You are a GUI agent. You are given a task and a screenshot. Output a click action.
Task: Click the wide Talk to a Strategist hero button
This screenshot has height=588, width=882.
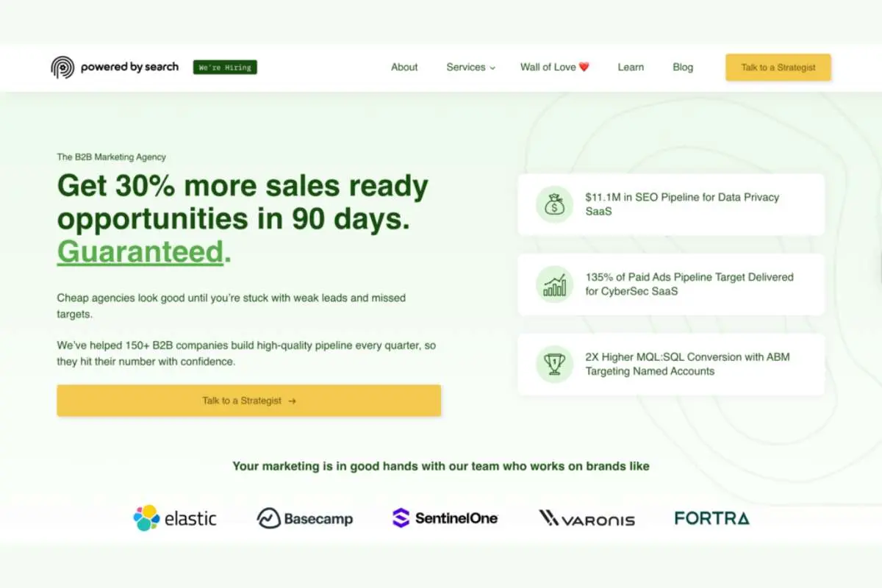pos(249,401)
